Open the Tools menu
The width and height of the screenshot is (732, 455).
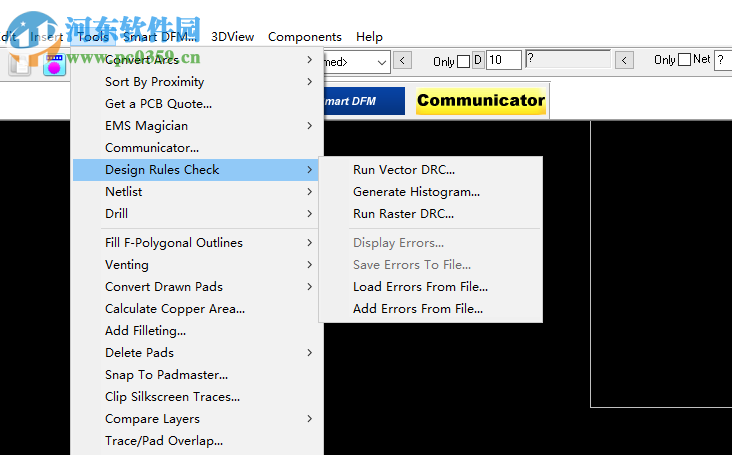coord(93,36)
